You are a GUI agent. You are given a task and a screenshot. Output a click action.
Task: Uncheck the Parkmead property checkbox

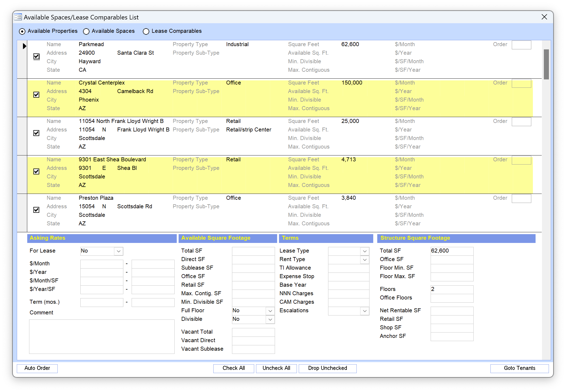pos(36,56)
